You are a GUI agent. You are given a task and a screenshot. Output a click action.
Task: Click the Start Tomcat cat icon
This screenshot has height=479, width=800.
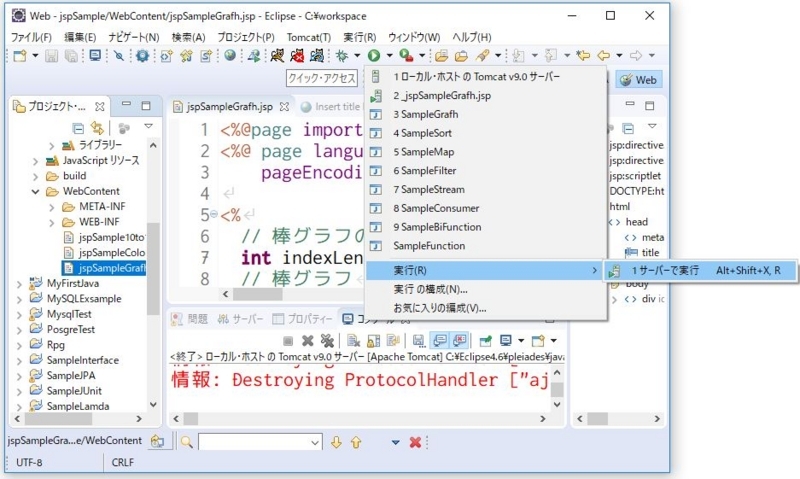277,56
